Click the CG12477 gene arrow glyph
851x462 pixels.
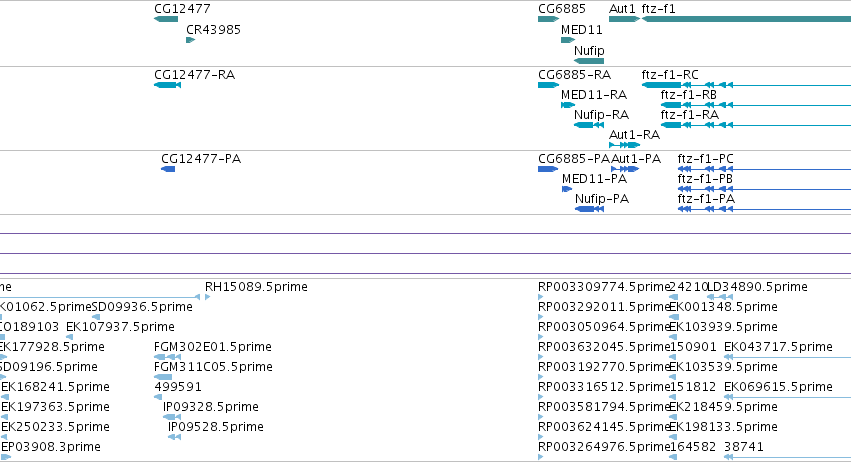point(166,19)
